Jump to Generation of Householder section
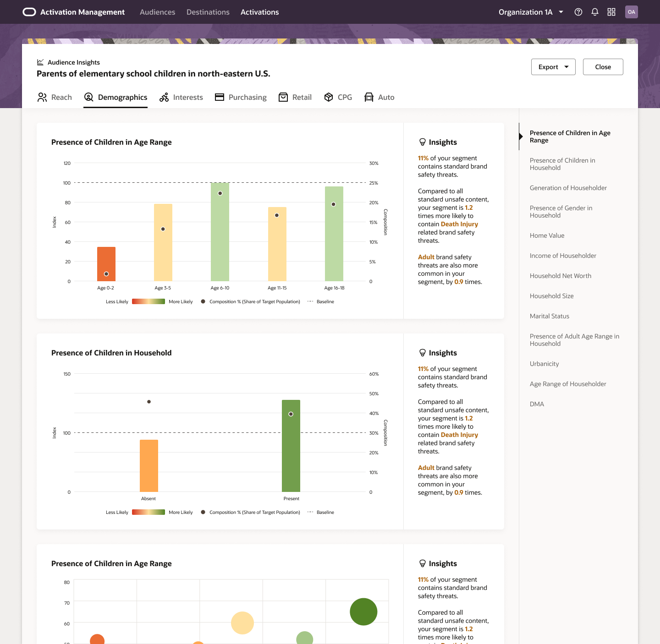 point(568,188)
